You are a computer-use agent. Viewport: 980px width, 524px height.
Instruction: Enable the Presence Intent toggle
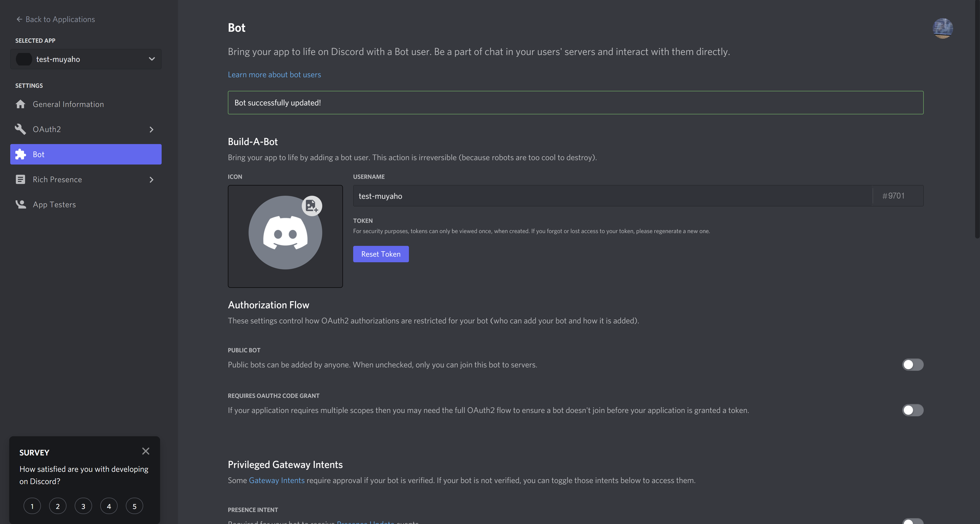913,521
